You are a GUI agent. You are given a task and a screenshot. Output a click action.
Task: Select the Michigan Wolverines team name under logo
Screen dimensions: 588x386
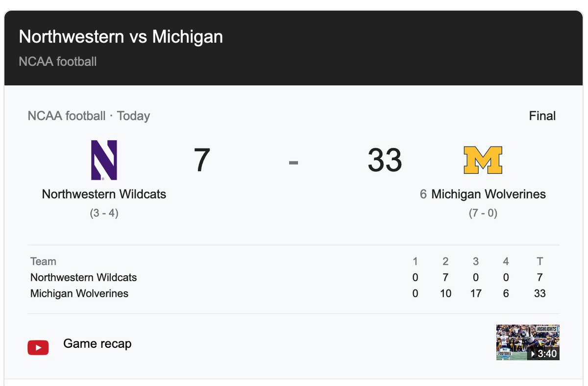click(x=489, y=194)
